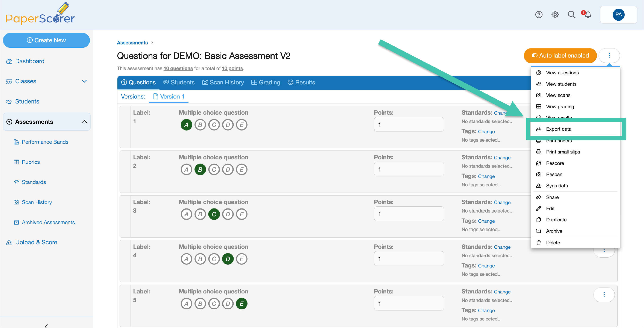Image resolution: width=644 pixels, height=328 pixels.
Task: Open the help question-mark icon in header
Action: [x=539, y=15]
